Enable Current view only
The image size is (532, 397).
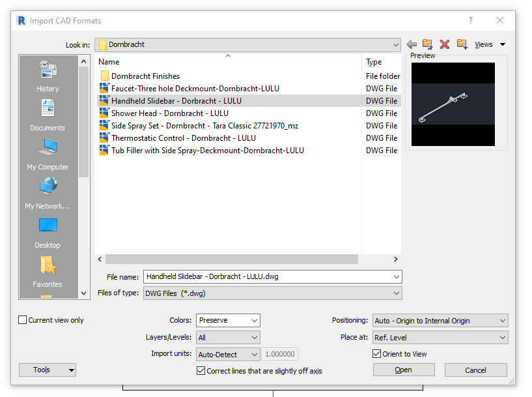(x=22, y=320)
